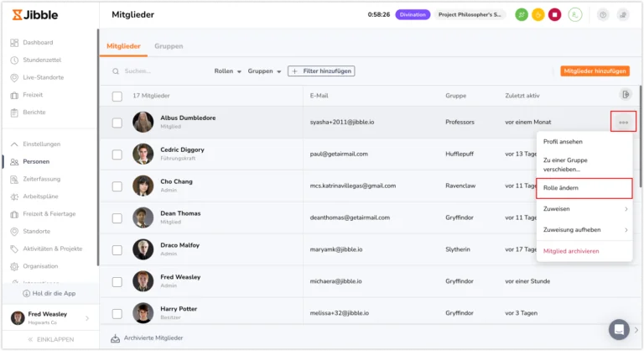The image size is (644, 351).
Task: Collapse sidebar with EINKLAPPEN
Action: (x=51, y=339)
